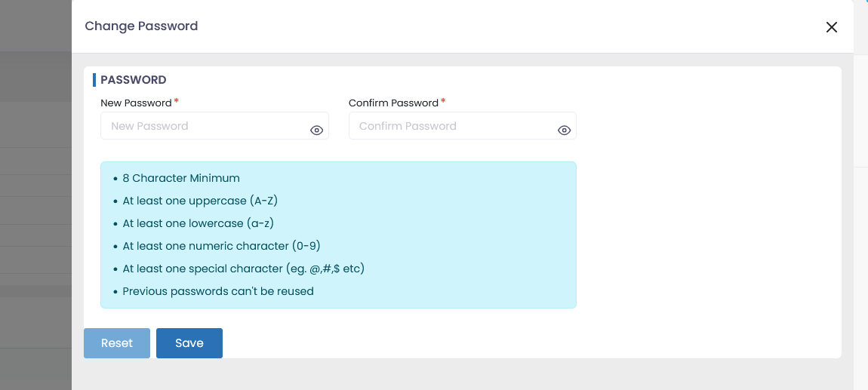
Task: Select the lowercase (a-z) requirement line
Action: (198, 223)
